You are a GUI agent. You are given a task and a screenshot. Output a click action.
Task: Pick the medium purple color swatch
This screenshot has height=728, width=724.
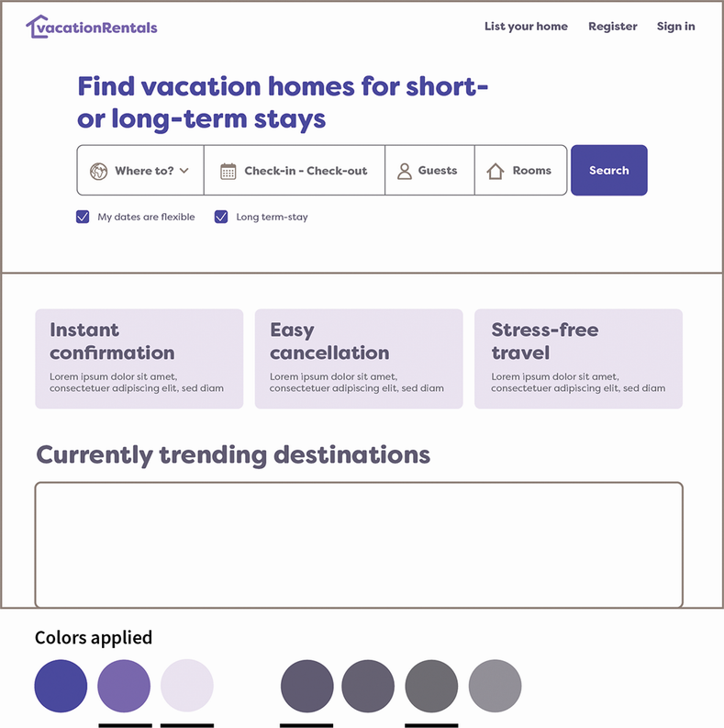click(x=124, y=686)
